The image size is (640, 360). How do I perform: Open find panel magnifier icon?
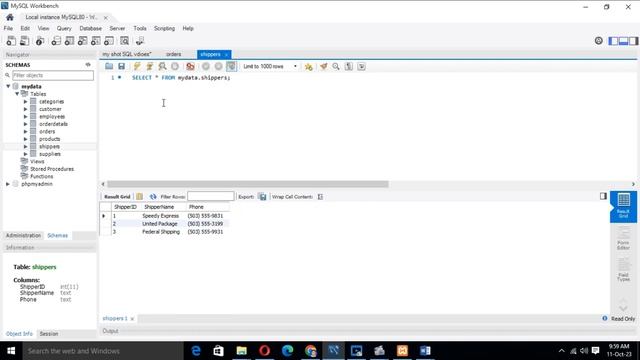coord(336,66)
